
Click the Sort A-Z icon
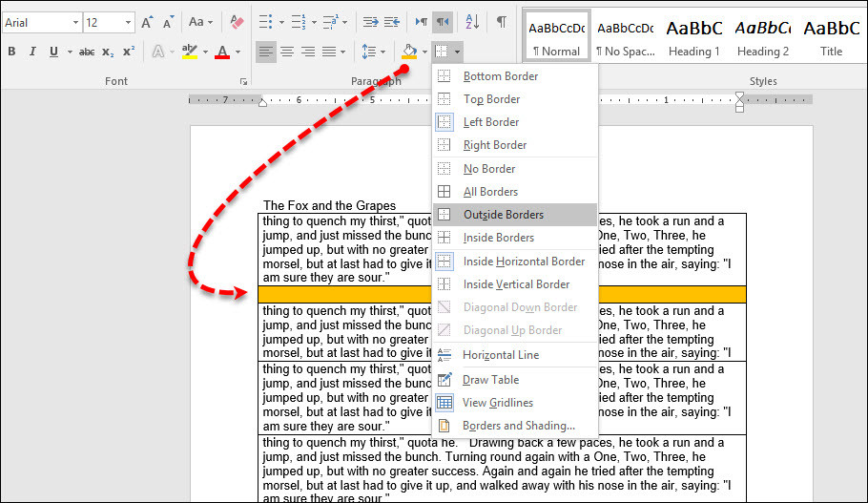[471, 21]
